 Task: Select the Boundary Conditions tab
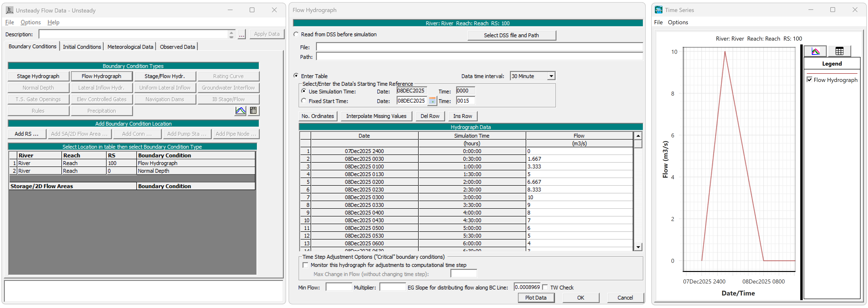tap(32, 47)
